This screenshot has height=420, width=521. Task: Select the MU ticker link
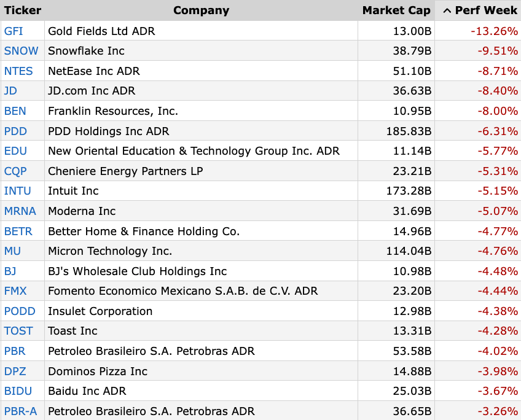point(12,251)
